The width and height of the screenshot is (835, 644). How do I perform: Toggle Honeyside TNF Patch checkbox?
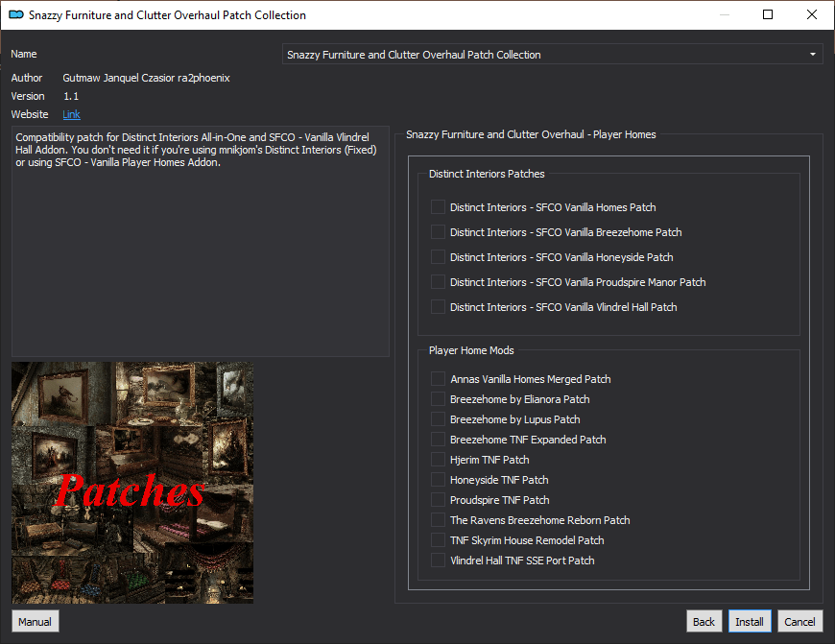click(438, 480)
